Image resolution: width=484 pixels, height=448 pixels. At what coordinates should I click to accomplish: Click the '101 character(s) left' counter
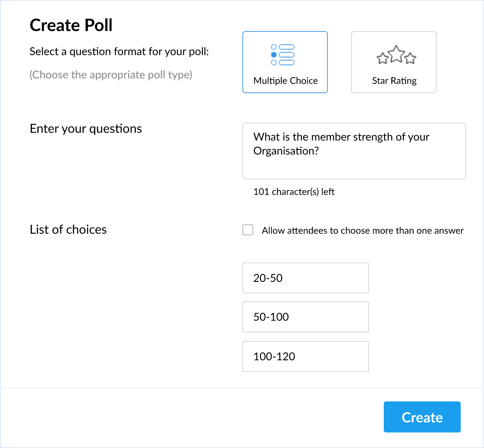click(x=294, y=192)
